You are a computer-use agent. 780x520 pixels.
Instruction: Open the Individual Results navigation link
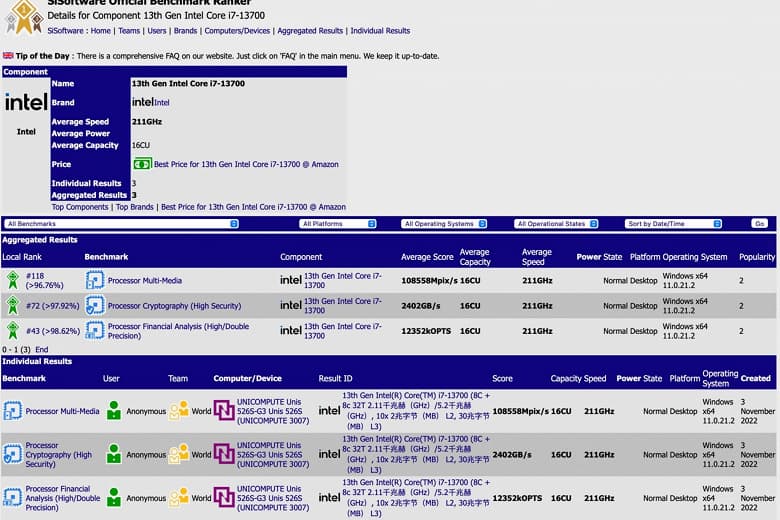coord(380,31)
